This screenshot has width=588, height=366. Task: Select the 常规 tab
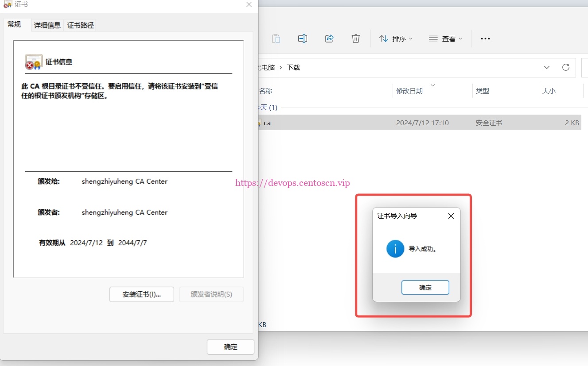[14, 24]
